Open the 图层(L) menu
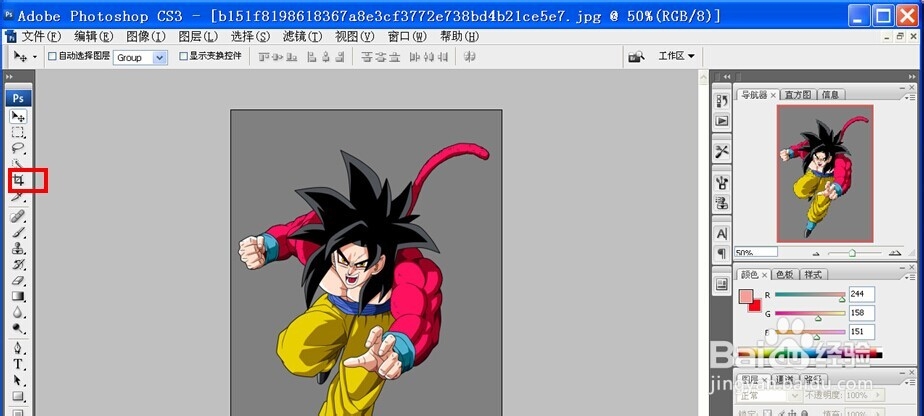Screen dimensions: 924x416 point(198,37)
